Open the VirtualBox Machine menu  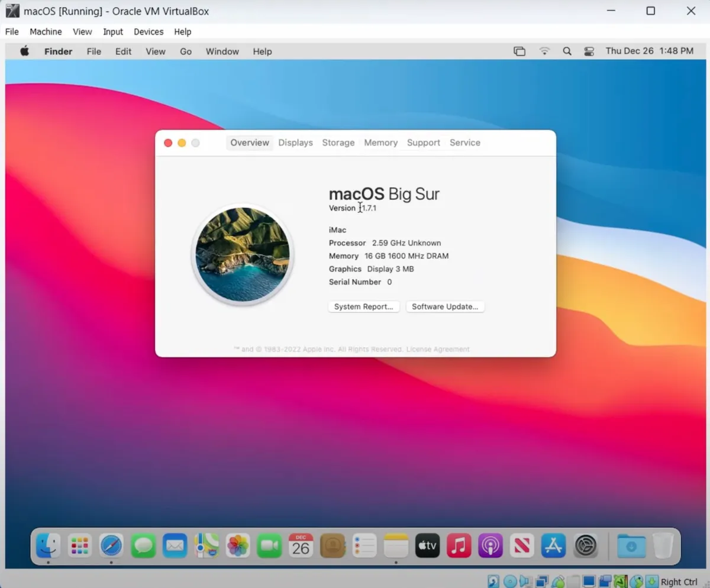click(46, 32)
